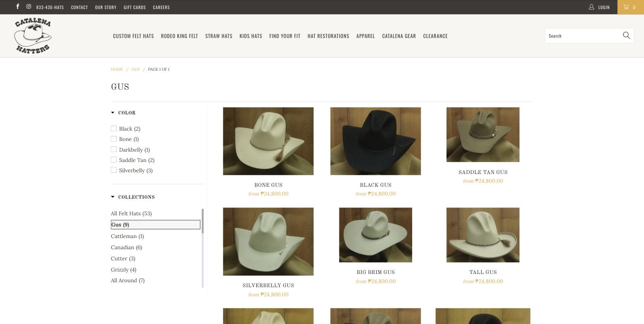Open the Bone Gus hat image
The image size is (644, 324).
(268, 141)
